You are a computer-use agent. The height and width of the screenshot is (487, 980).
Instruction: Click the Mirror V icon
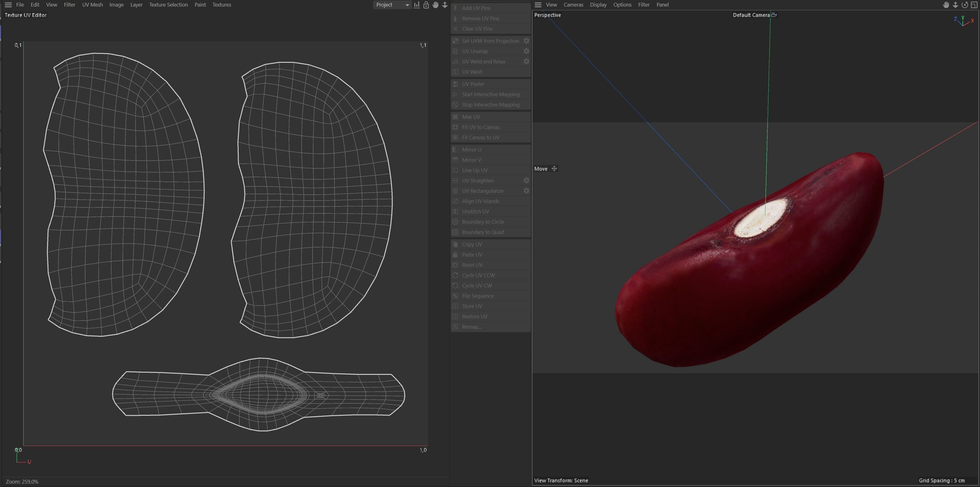(x=455, y=159)
